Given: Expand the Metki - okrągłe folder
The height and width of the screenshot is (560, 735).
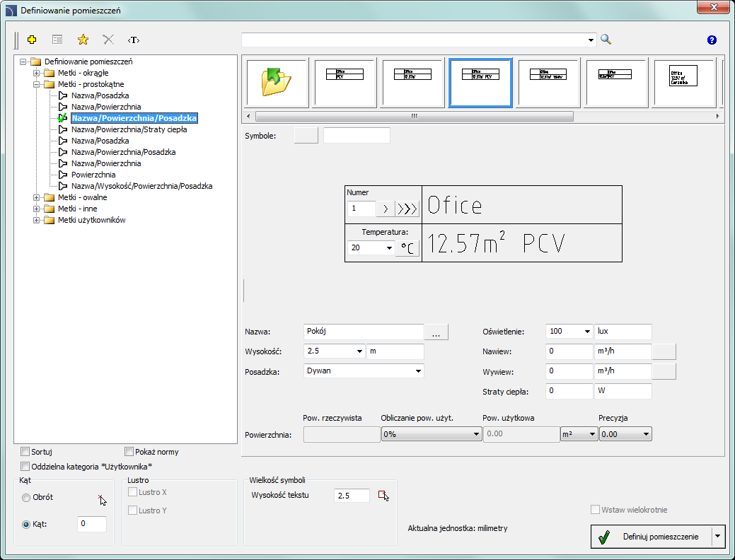Looking at the screenshot, I should [x=36, y=73].
